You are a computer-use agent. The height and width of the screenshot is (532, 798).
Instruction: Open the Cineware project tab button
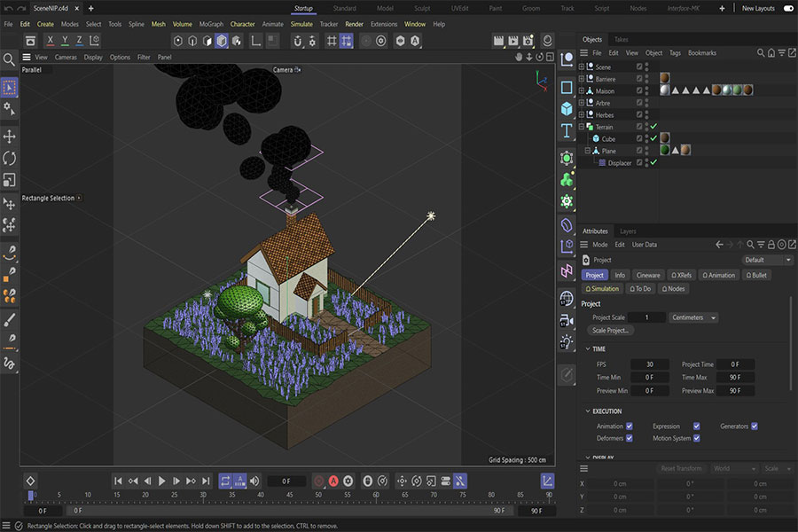pyautogui.click(x=648, y=275)
